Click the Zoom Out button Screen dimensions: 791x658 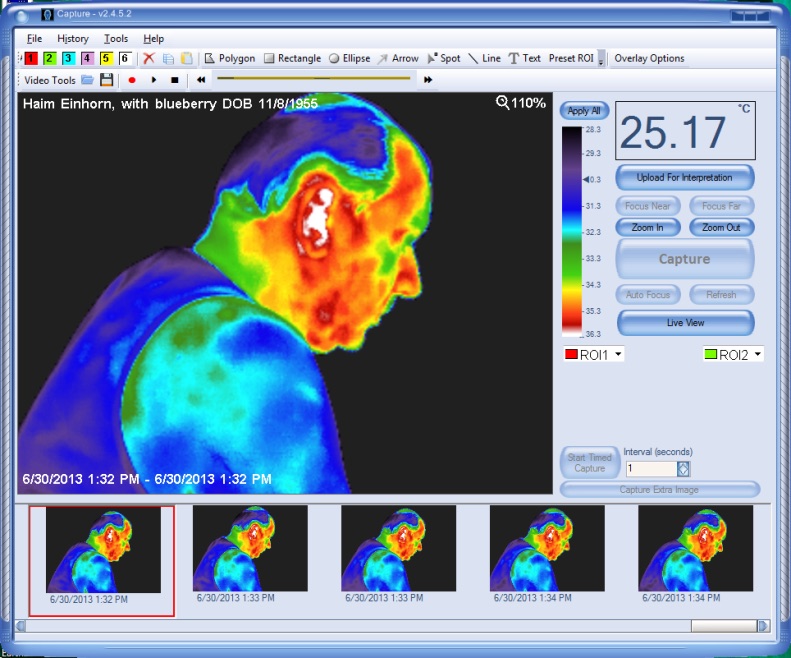pos(721,228)
